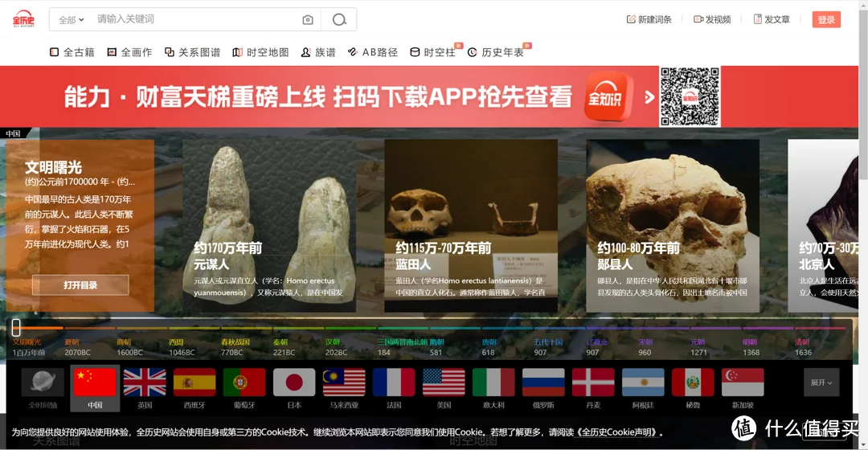Select 文明曙光 1百万年前 on timeline
Screen dimensions: 868x450
(x=29, y=347)
